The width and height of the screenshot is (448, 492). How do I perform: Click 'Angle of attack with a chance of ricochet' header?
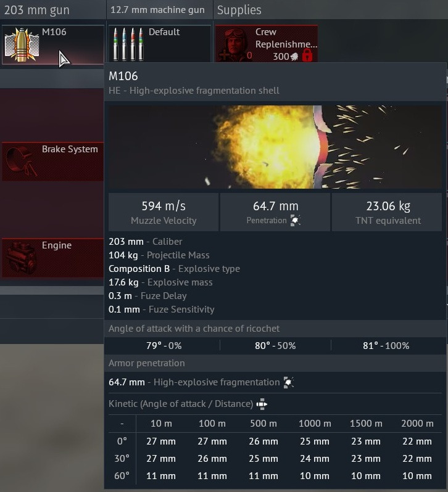[x=194, y=329]
